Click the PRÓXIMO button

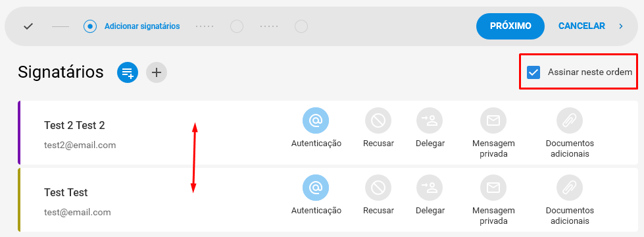pos(510,26)
